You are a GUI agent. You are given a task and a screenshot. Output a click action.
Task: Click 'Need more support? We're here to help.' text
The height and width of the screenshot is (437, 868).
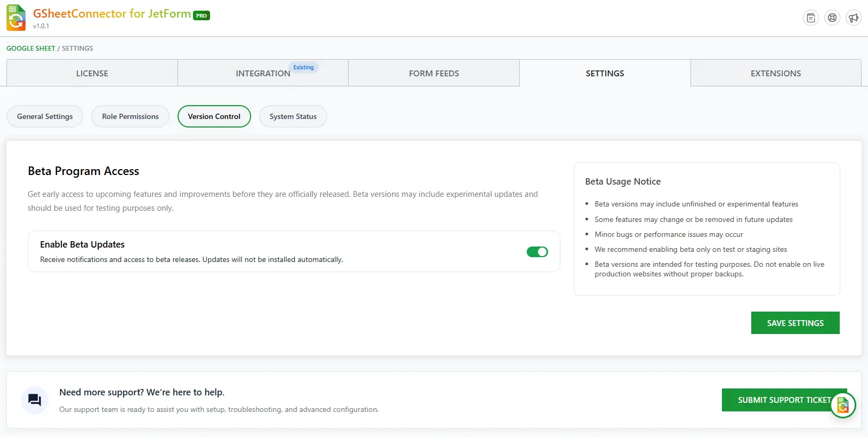point(142,392)
